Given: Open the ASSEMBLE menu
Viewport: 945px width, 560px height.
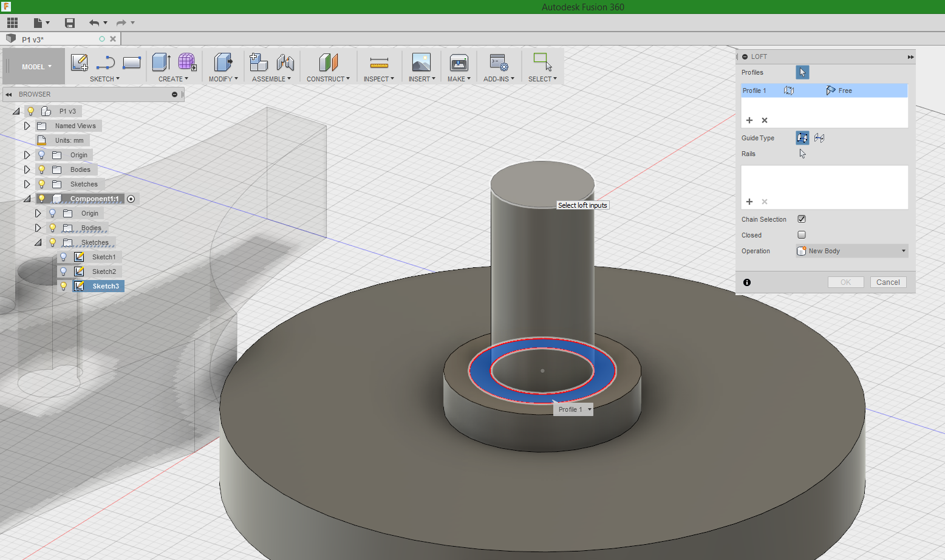Looking at the screenshot, I should [x=271, y=79].
